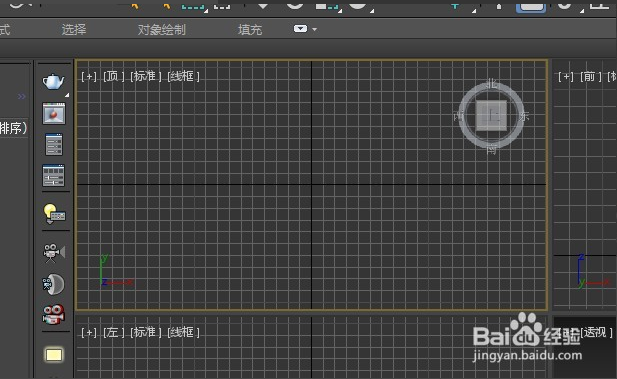Open the 填充 ribbon tab

pyautogui.click(x=250, y=29)
